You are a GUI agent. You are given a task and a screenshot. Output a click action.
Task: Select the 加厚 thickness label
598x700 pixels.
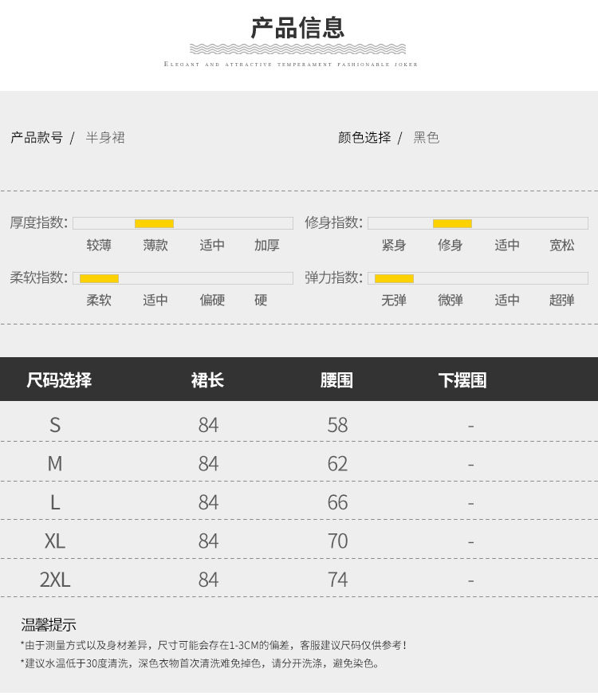tap(267, 246)
